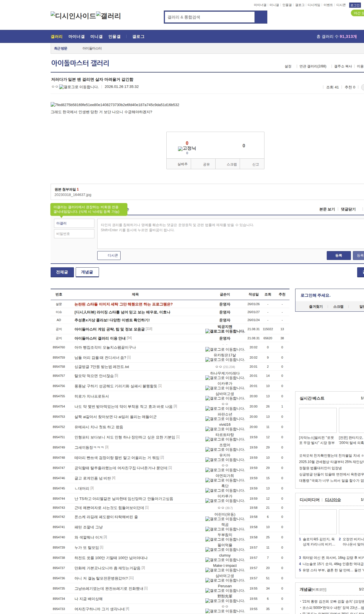Click the first 실시간 베스트 thumbnail
The width and height of the screenshot is (364, 614).
[x=318, y=420]
